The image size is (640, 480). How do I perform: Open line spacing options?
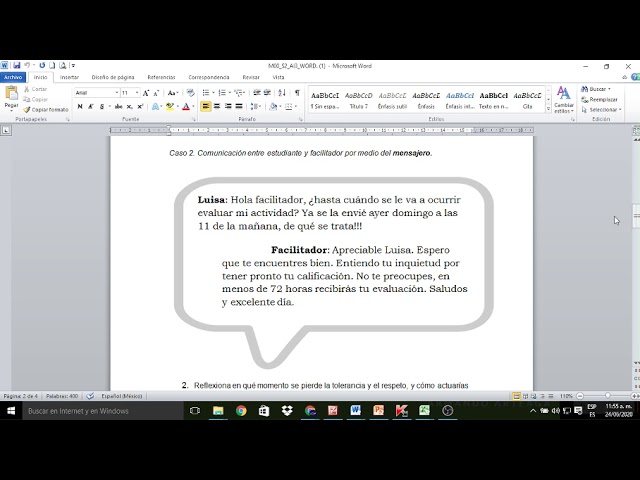256,107
